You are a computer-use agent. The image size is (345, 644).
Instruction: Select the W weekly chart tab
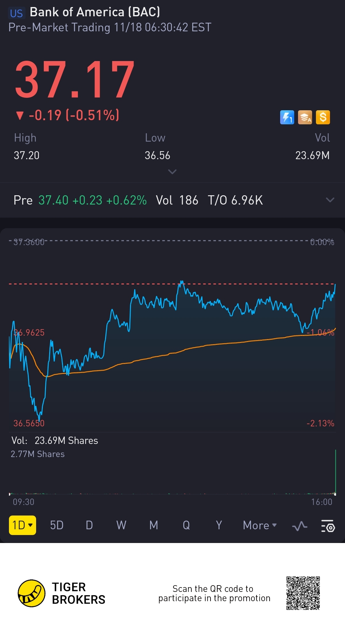click(x=121, y=525)
